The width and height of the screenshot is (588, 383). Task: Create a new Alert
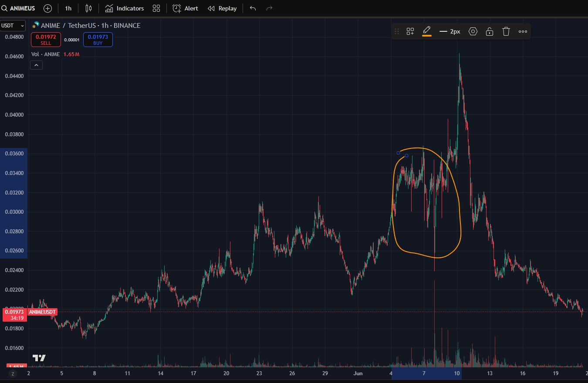pos(185,8)
